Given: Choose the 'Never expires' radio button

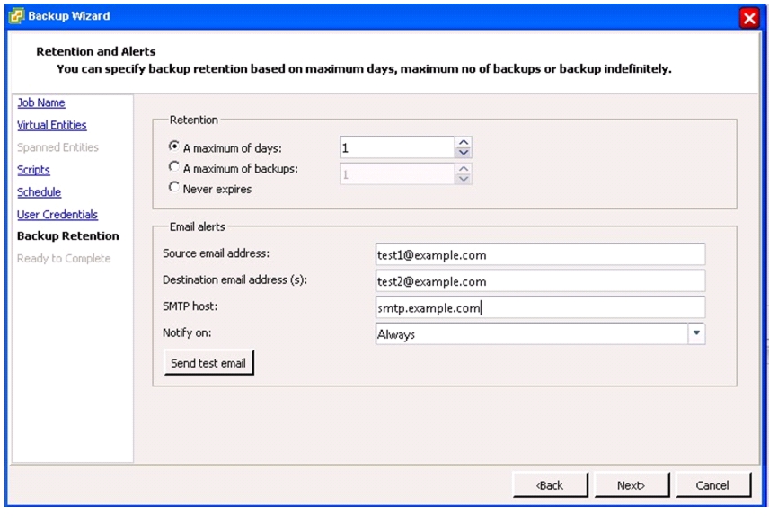Looking at the screenshot, I should (174, 187).
